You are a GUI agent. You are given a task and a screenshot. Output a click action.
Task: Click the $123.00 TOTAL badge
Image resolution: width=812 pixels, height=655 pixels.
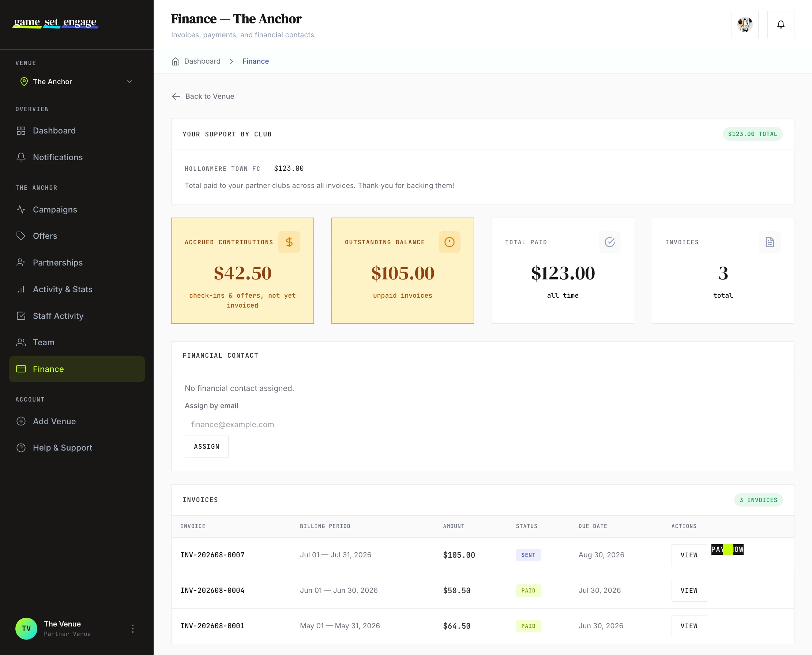point(752,134)
